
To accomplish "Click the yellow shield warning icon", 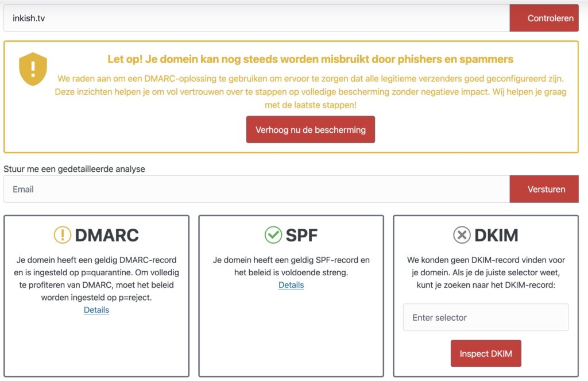I will point(33,69).
